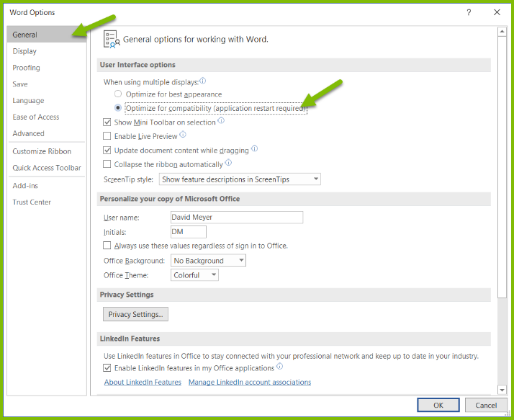This screenshot has width=514, height=420.
Task: Open Customize Ribbon settings
Action: pyautogui.click(x=47, y=151)
